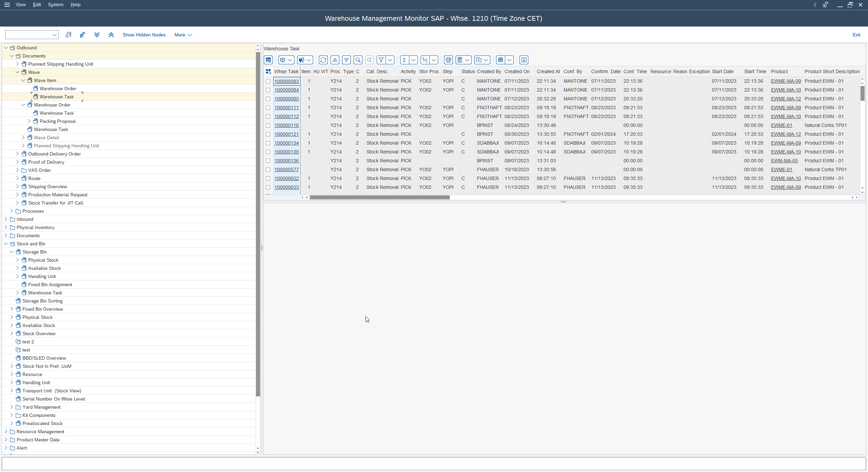Select the Fixed Bin Assignment node
Image resolution: width=868 pixels, height=472 pixels.
[x=50, y=284]
